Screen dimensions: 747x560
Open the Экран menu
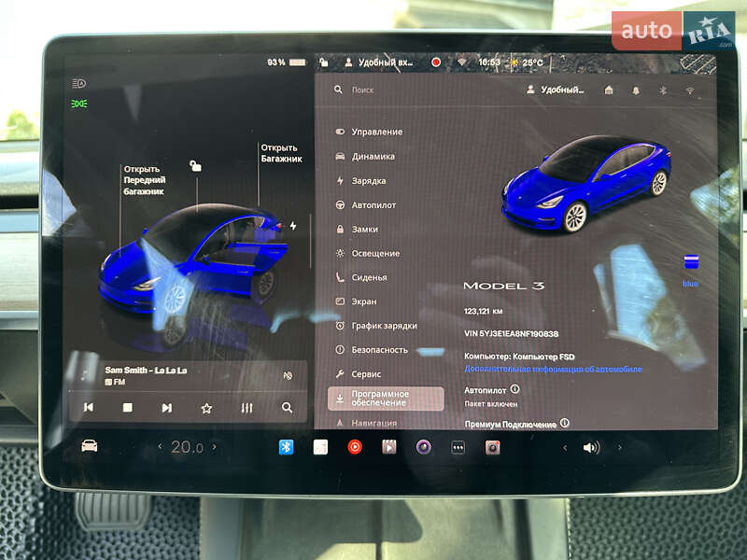[x=357, y=301]
